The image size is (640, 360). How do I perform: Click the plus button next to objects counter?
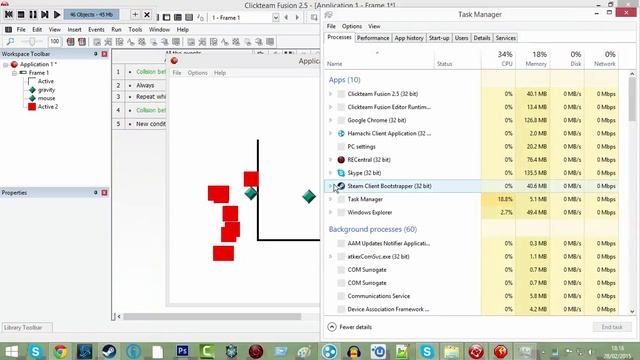135,15
